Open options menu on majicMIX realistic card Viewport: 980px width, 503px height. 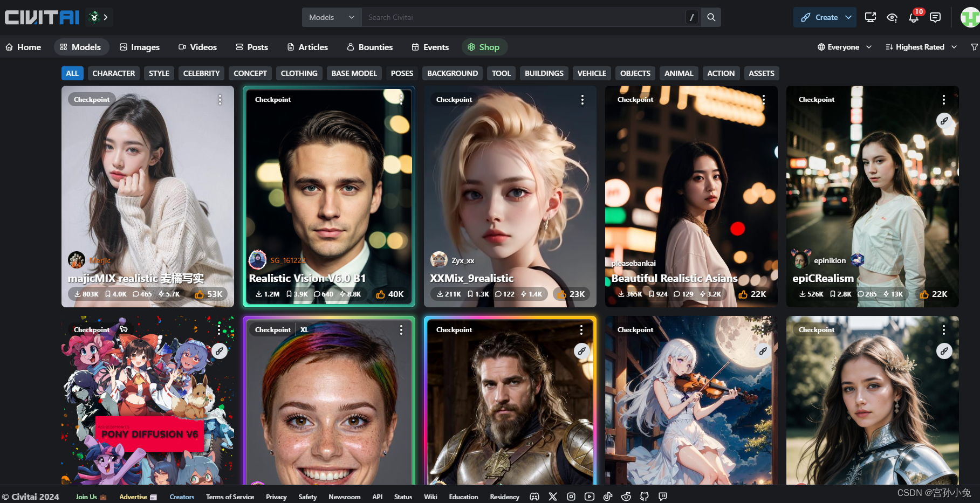pos(220,100)
